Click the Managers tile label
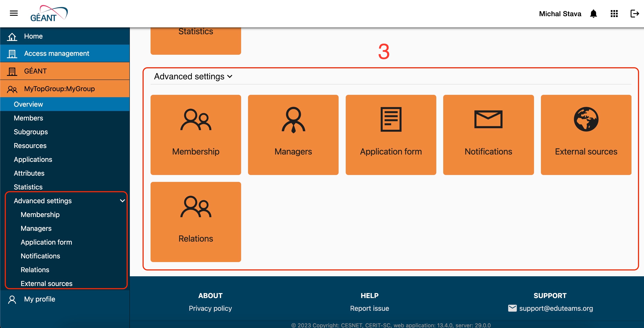 (293, 151)
